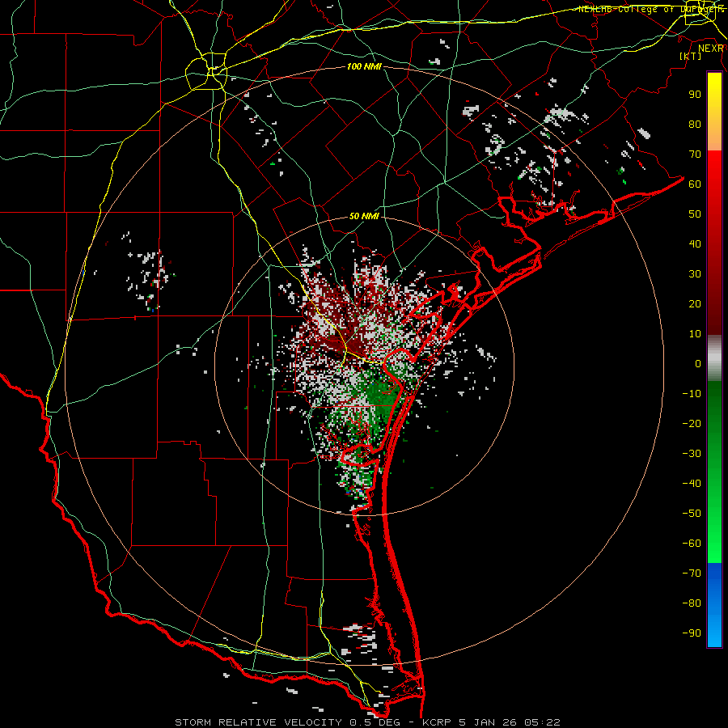Screen dimensions: 728x728
Task: Select the gray near-zero segment of the color bar
Action: 714,358
